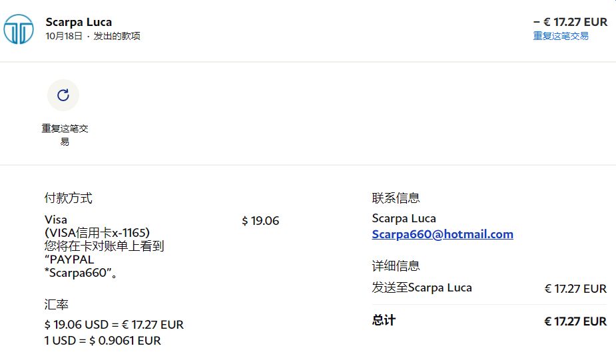Click the 发送至Scarpa Luca detail row

[x=422, y=288]
